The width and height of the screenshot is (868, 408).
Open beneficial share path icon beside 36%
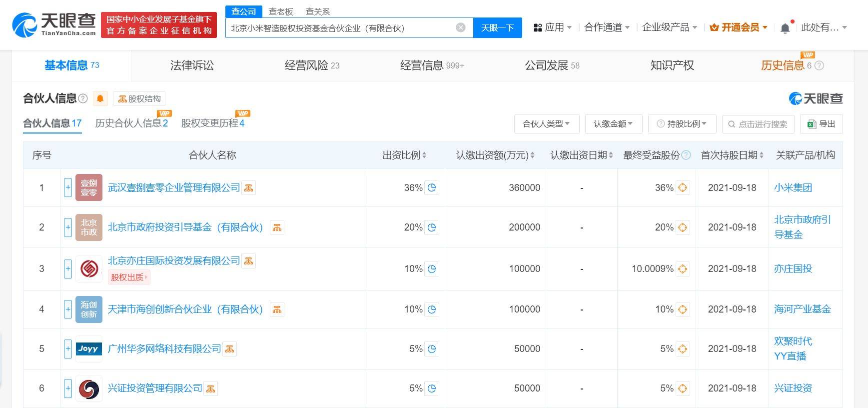pyautogui.click(x=683, y=187)
